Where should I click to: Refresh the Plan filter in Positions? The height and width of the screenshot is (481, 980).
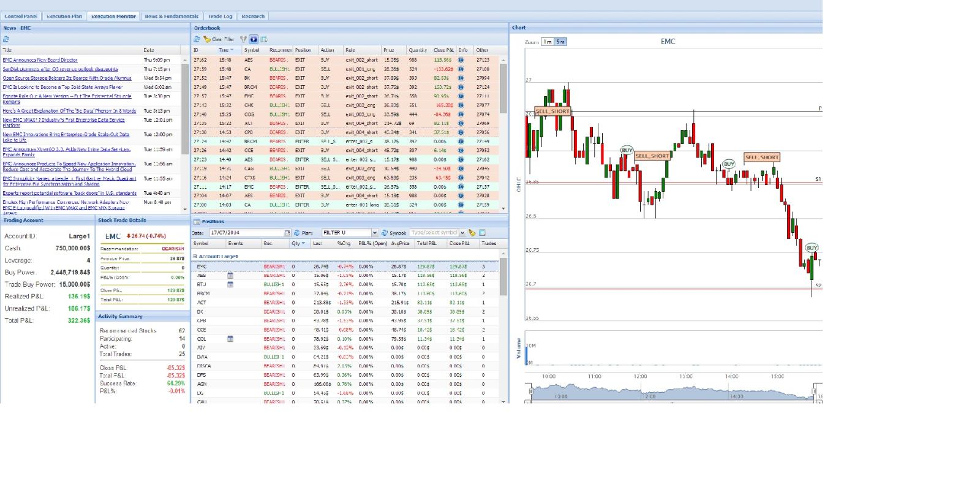pyautogui.click(x=385, y=233)
